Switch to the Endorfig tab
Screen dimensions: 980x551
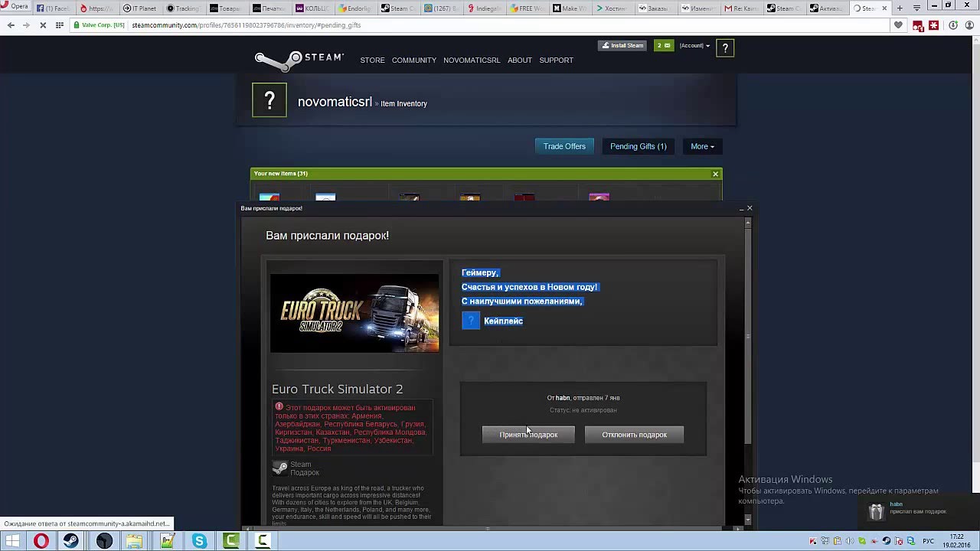point(356,8)
